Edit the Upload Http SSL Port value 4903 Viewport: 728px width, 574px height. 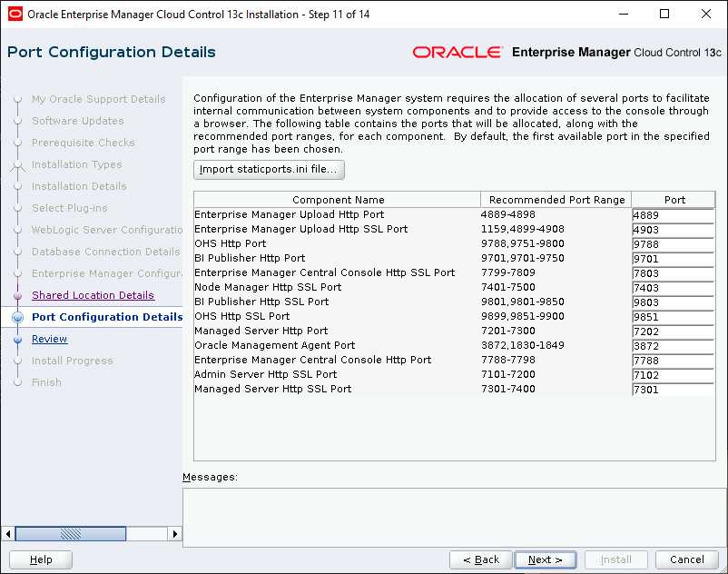(x=673, y=230)
